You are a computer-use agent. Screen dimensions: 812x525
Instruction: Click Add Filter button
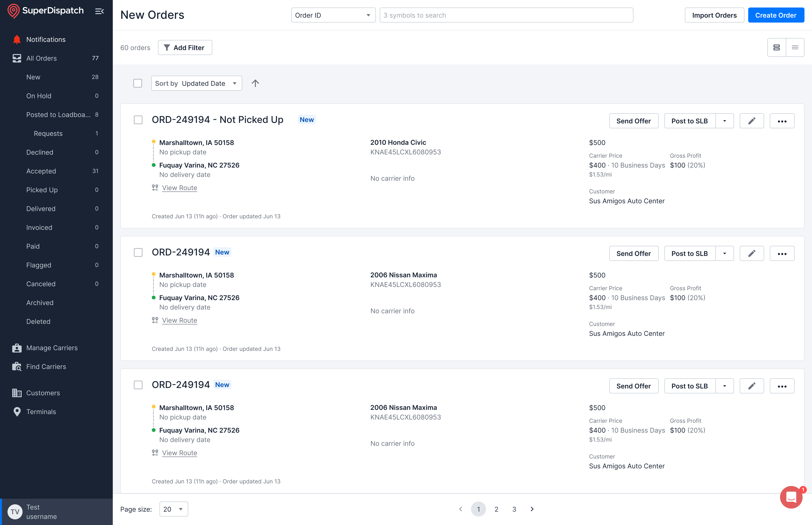pyautogui.click(x=185, y=47)
